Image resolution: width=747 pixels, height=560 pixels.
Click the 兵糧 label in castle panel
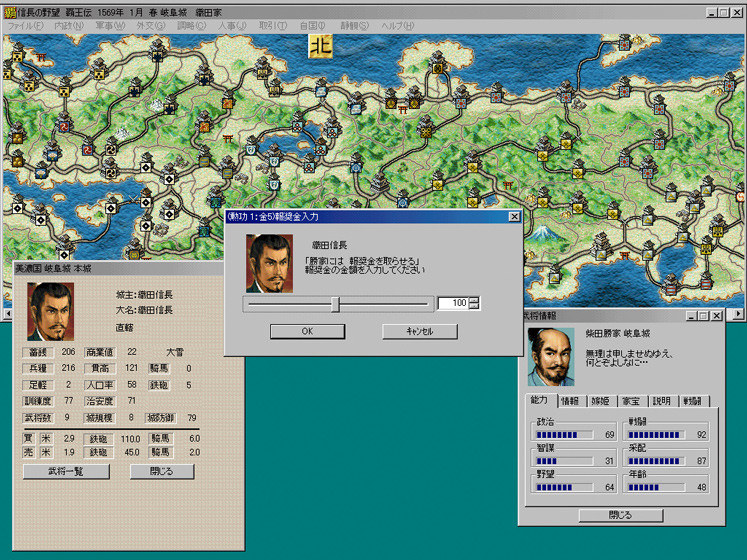38,368
